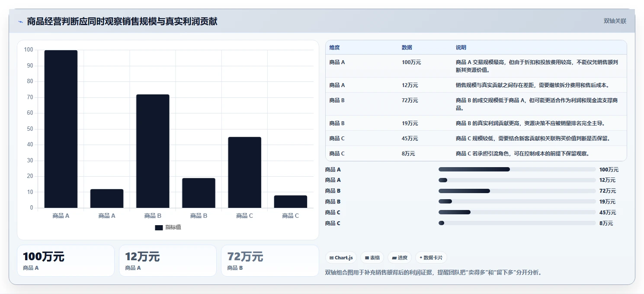The image size is (644, 294).
Task: Click the 数据 column header
Action: pyautogui.click(x=407, y=48)
